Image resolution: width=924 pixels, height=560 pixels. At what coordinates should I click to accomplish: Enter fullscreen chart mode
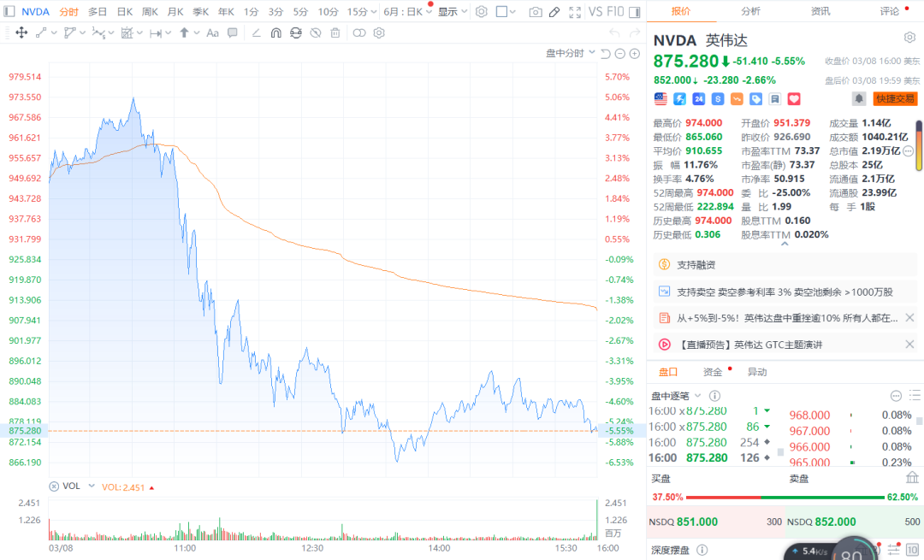click(x=575, y=12)
